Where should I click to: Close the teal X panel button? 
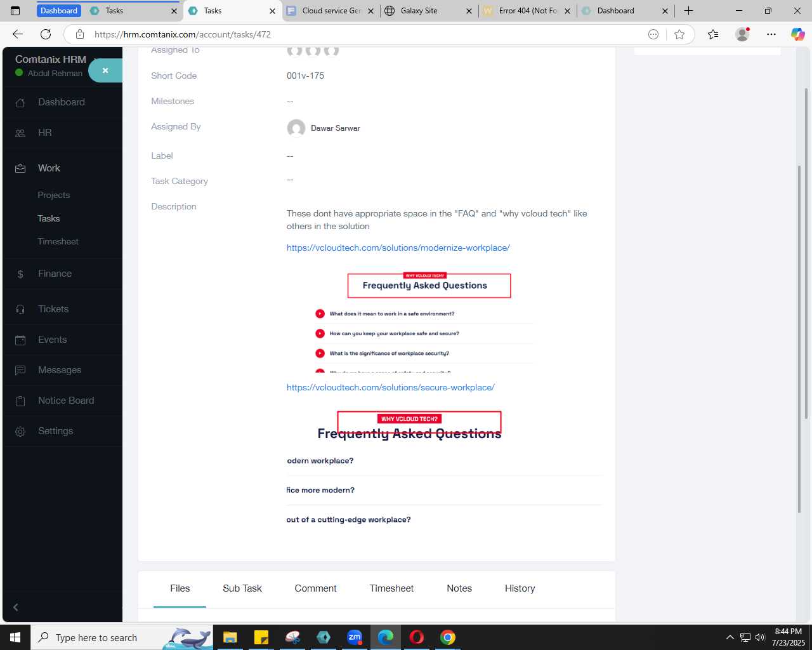pos(105,70)
